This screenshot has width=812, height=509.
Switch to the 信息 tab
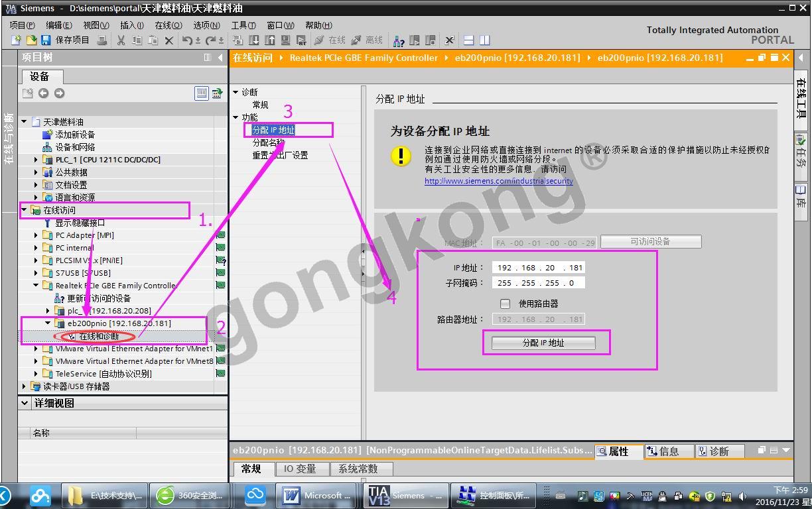[668, 451]
